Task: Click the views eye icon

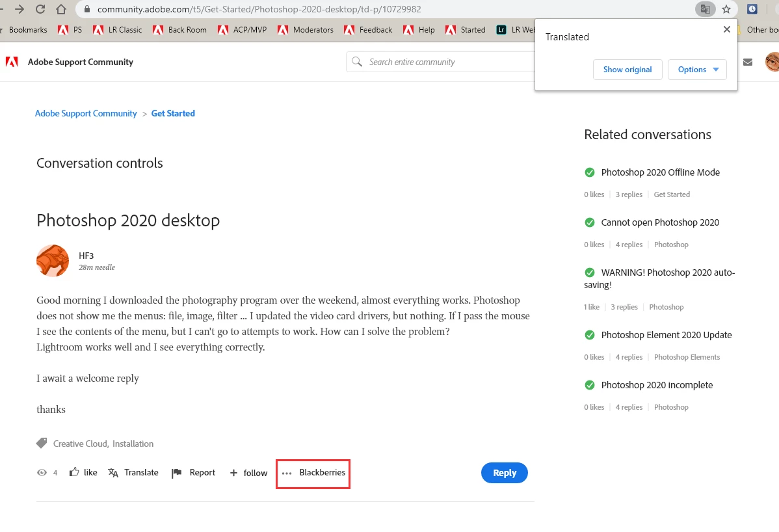Action: click(42, 472)
